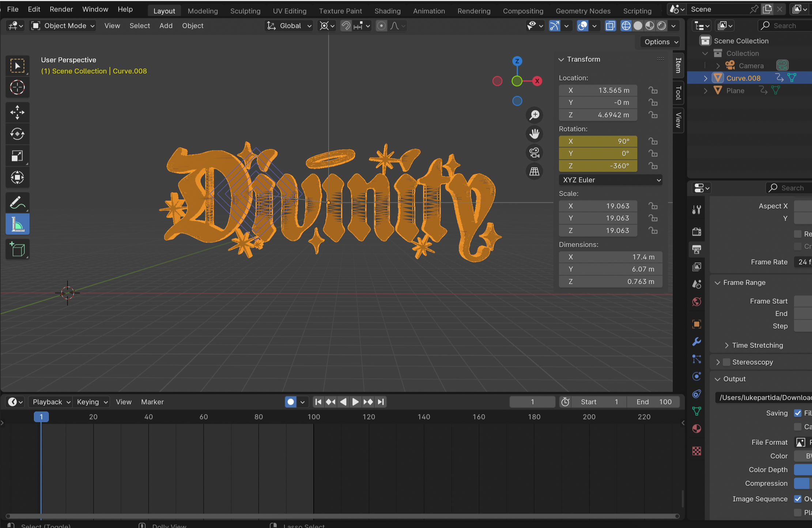Click the zoom viewport magnifier icon

coord(535,115)
